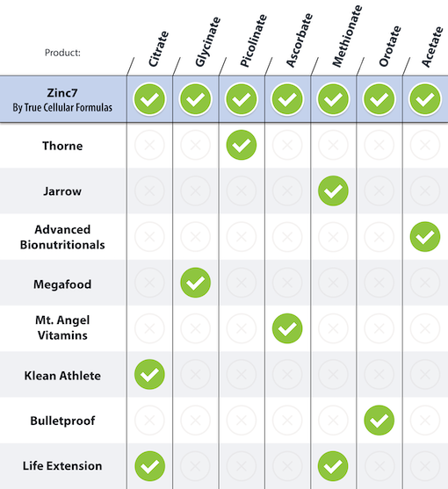Viewport: 448px width, 489px height.
Task: Click the Orotate column header
Action: tap(390, 47)
